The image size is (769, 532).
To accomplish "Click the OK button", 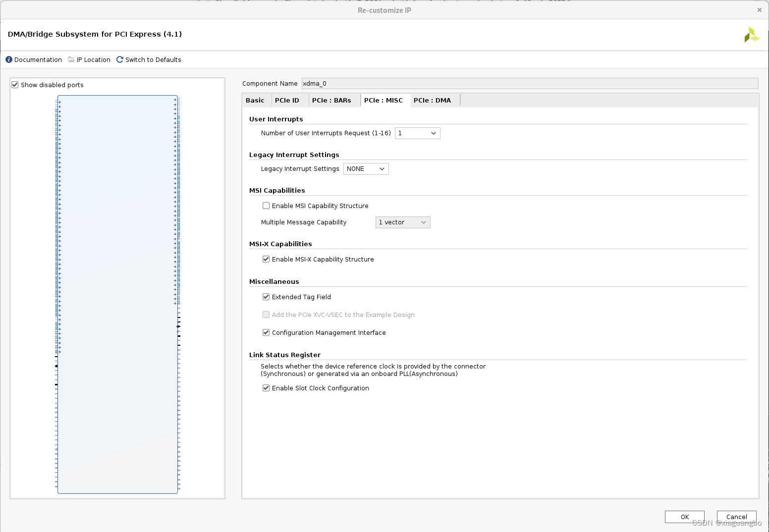I will [685, 517].
